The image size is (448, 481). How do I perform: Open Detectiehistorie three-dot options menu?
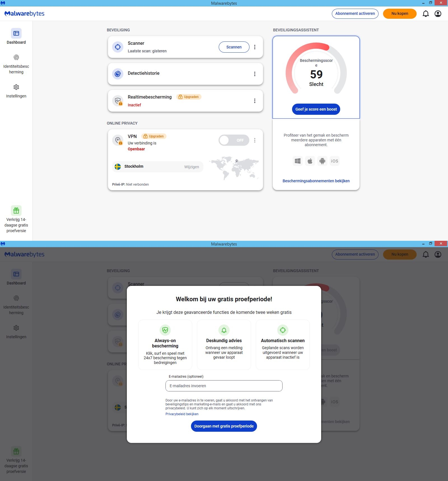click(x=255, y=74)
